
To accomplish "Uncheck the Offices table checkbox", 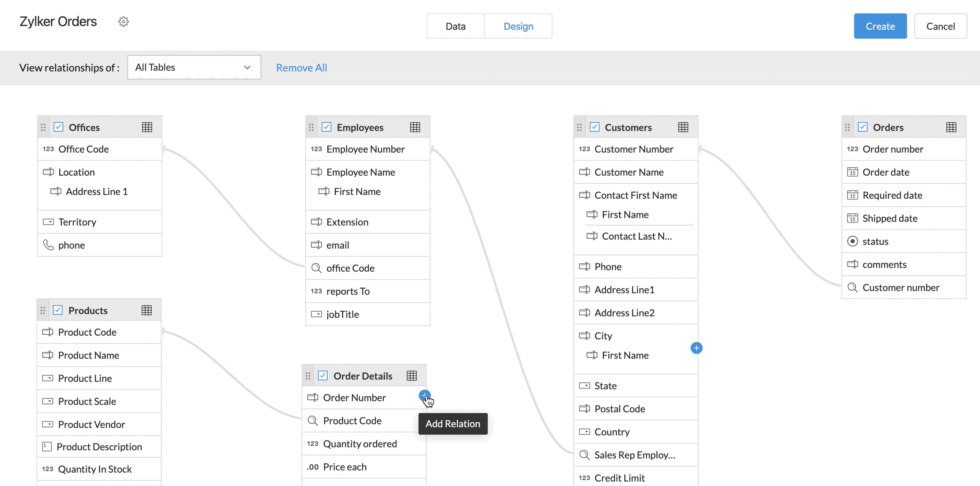I will [58, 127].
